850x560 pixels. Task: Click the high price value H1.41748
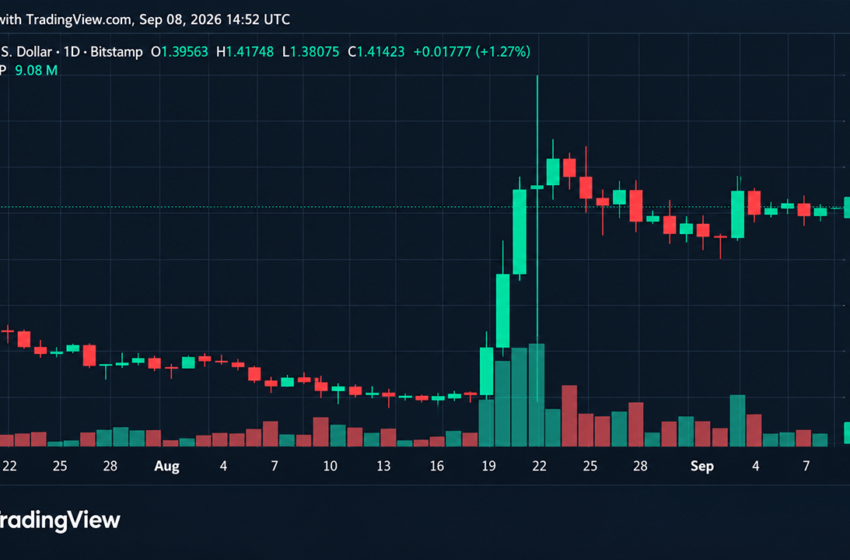click(x=245, y=52)
